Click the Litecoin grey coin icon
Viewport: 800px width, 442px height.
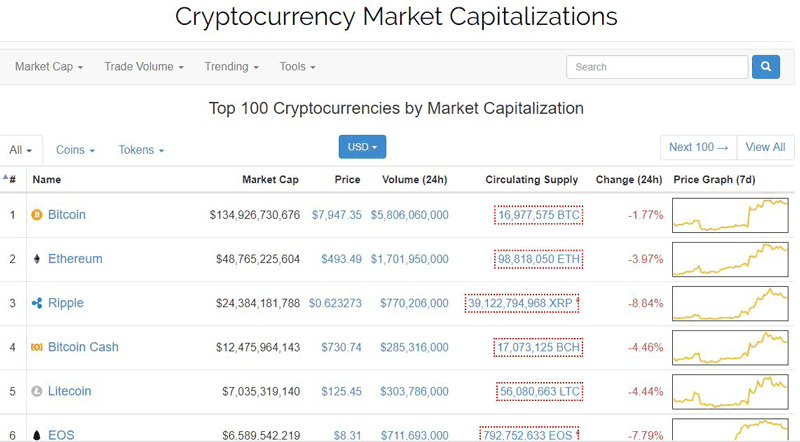pyautogui.click(x=37, y=391)
